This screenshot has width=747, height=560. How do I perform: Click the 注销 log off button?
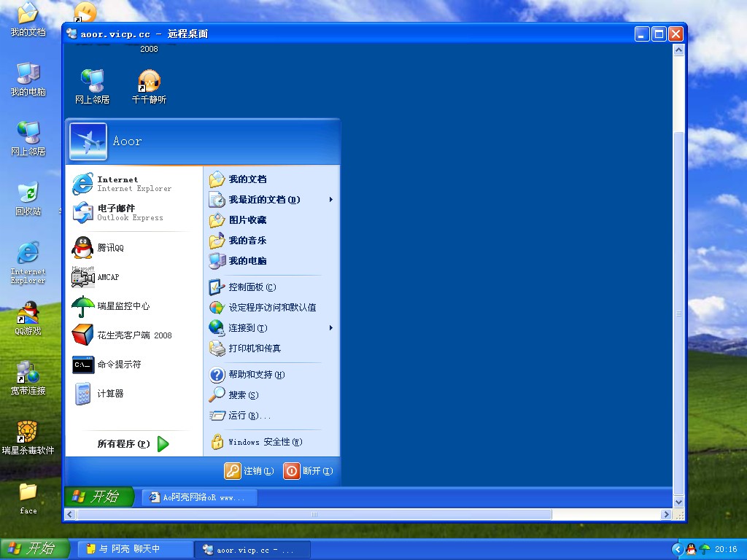tap(249, 471)
